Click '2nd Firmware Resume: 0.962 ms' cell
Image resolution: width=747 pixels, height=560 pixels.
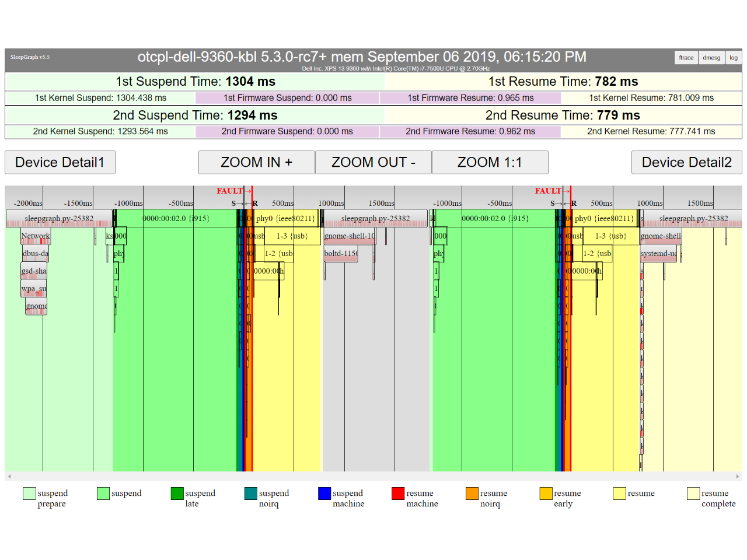pyautogui.click(x=470, y=132)
